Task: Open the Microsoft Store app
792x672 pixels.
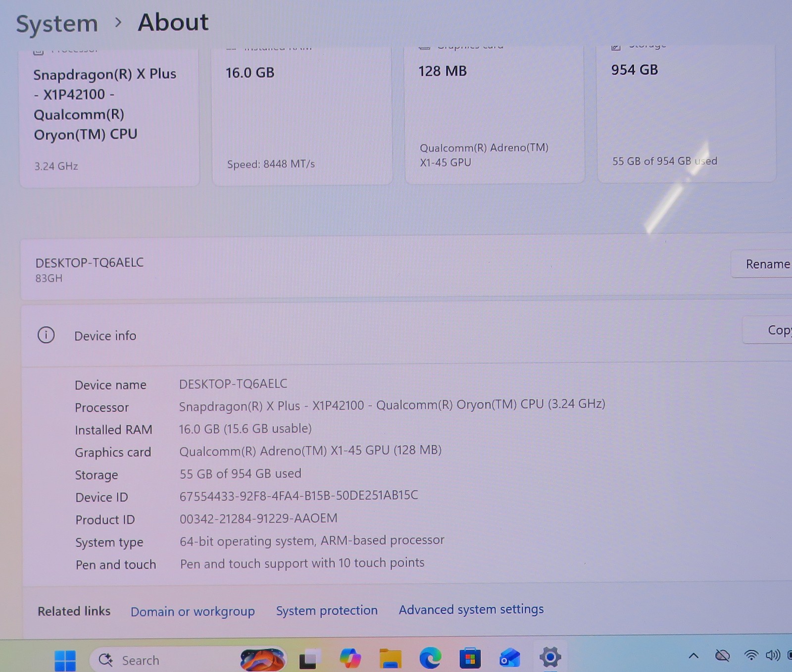Action: 470,659
